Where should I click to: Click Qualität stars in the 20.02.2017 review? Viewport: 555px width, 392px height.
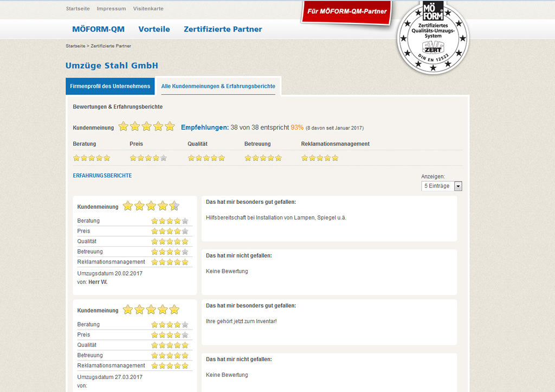point(170,241)
